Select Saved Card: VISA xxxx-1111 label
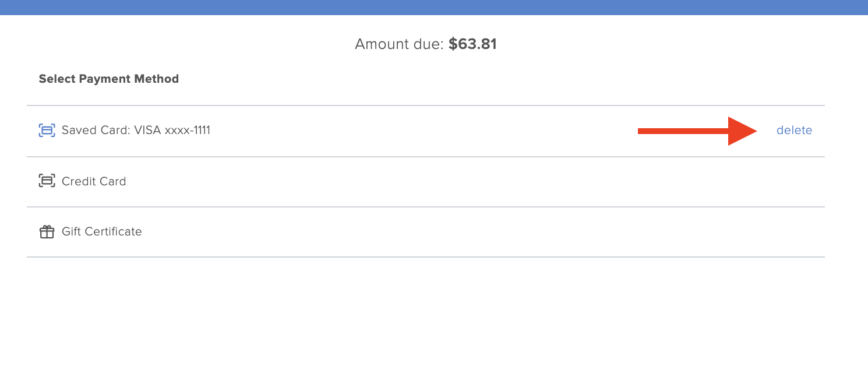 tap(136, 131)
